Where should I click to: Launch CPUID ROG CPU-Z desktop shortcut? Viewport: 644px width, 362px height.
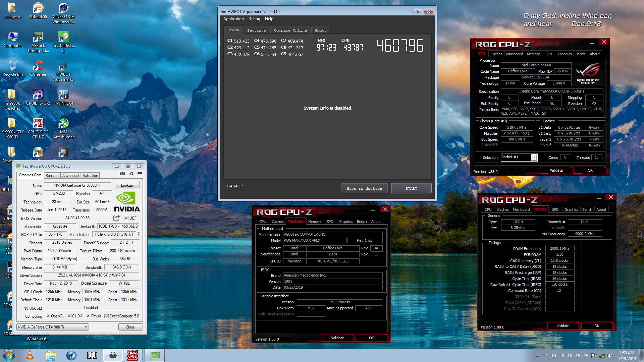tap(38, 129)
